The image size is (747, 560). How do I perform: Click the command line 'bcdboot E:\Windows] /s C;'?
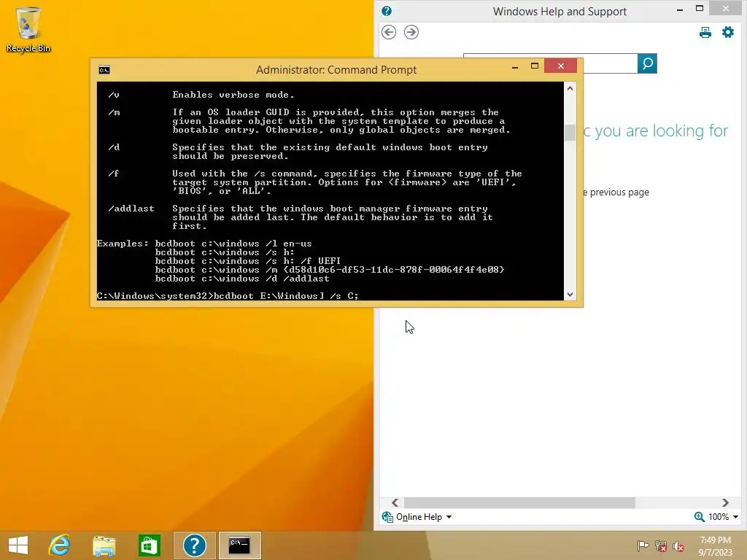(286, 296)
